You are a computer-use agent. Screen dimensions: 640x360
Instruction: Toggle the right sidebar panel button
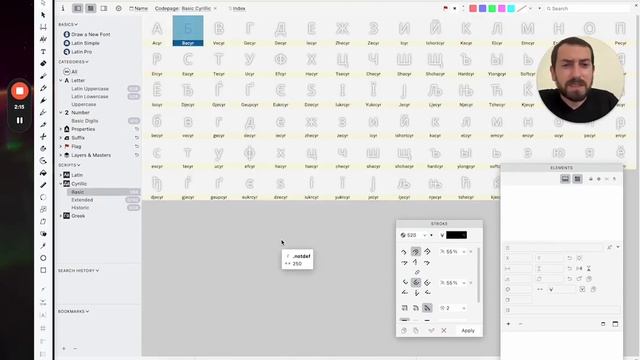(104, 8)
